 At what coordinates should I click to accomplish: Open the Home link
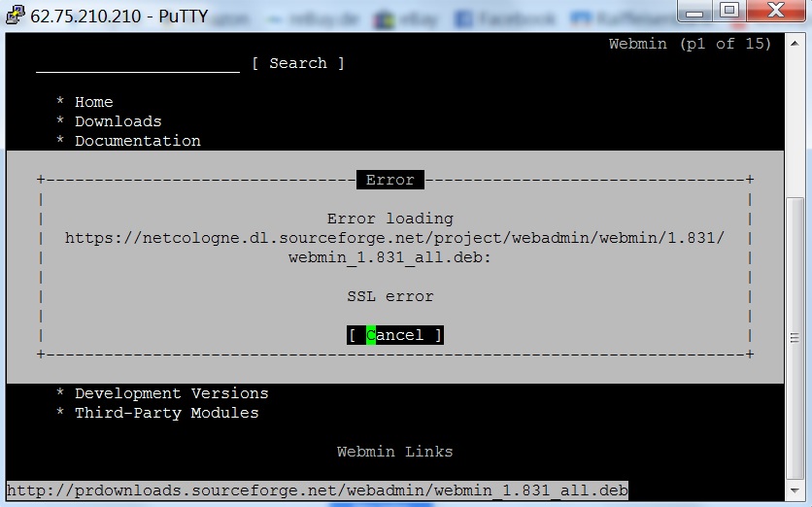click(x=93, y=102)
